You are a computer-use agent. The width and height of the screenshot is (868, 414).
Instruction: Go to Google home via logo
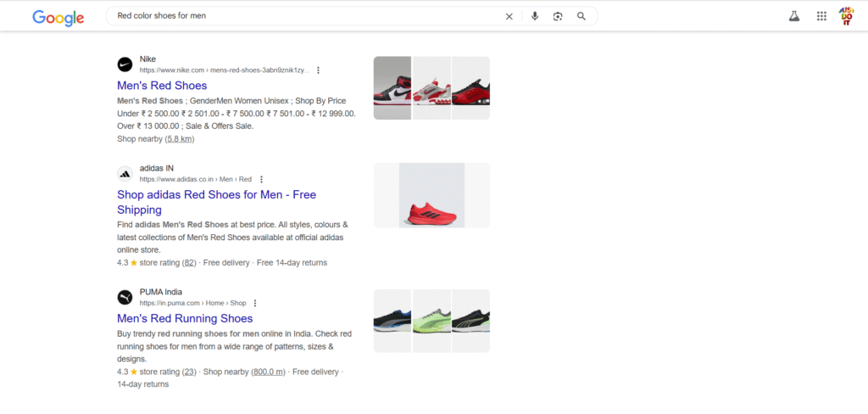(x=58, y=17)
